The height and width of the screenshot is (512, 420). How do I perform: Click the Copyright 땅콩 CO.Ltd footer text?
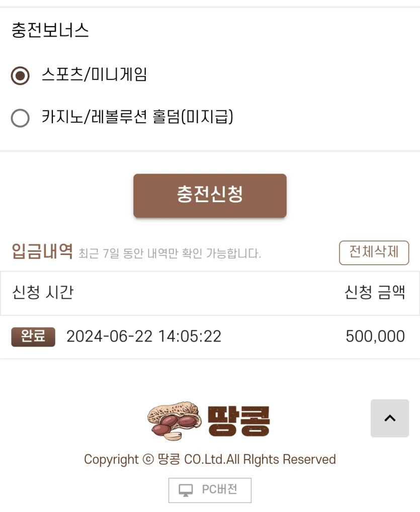click(x=210, y=459)
